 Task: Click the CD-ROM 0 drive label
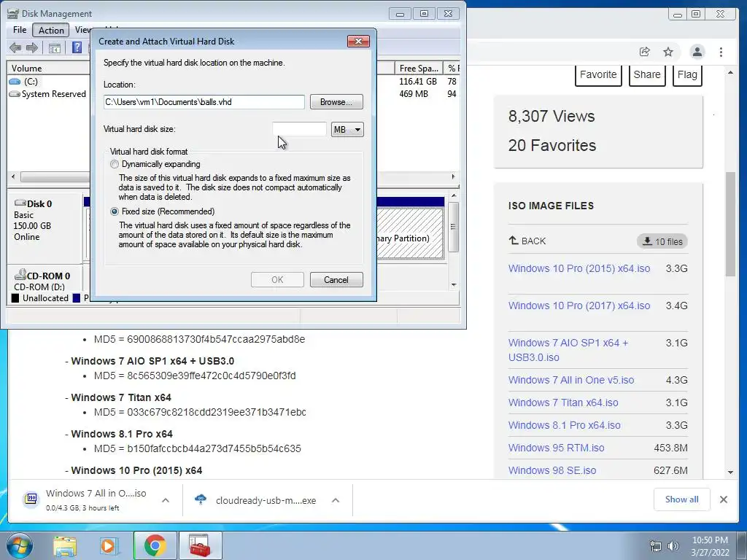(x=42, y=276)
